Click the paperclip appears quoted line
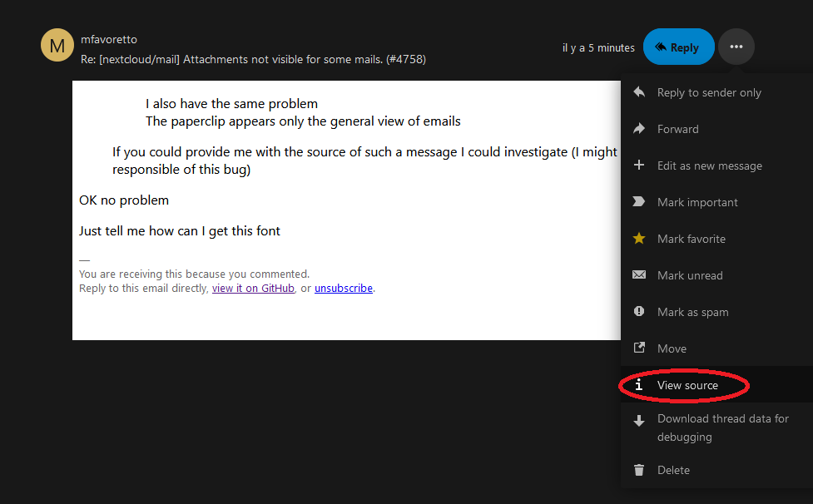The image size is (813, 504). coord(303,121)
